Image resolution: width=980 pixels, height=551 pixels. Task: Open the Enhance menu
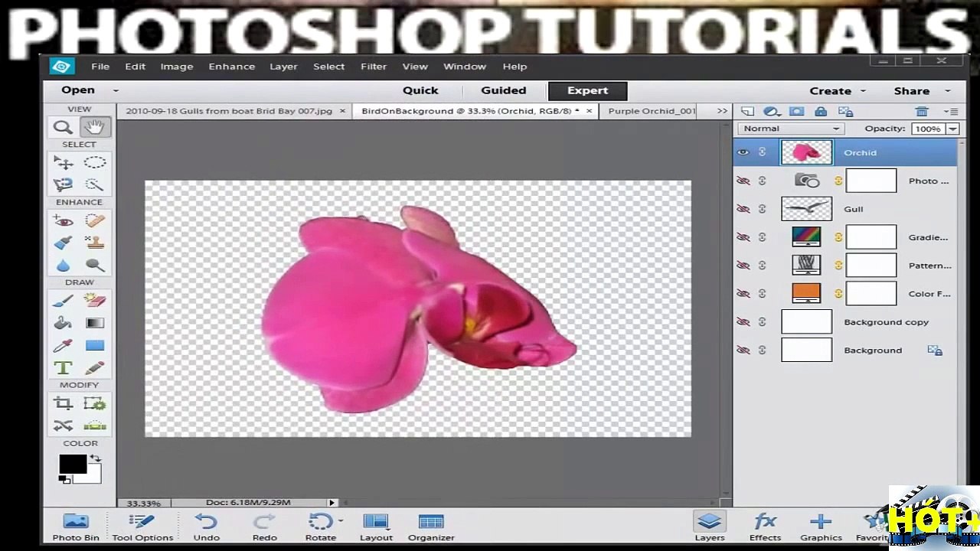231,67
